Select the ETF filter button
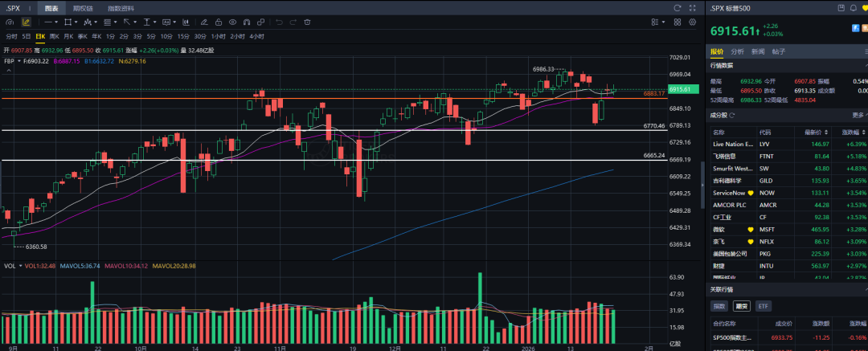This screenshot has width=868, height=351. (763, 306)
